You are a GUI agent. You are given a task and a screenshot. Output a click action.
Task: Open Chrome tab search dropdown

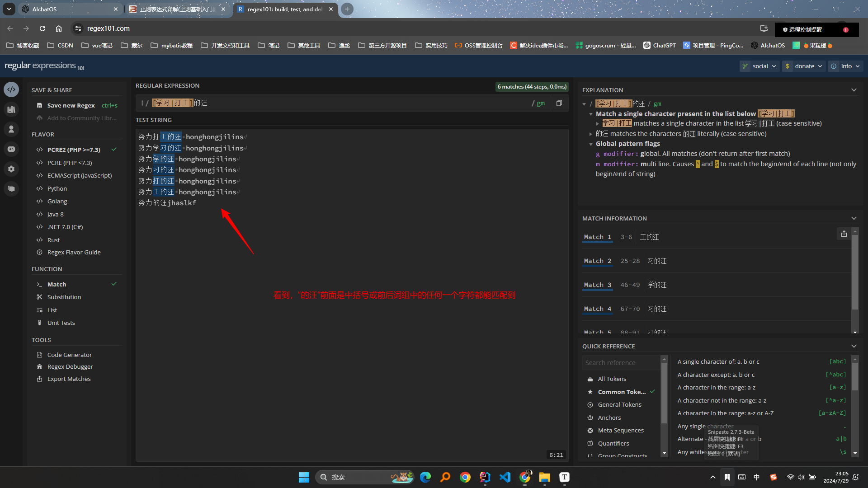(9, 9)
